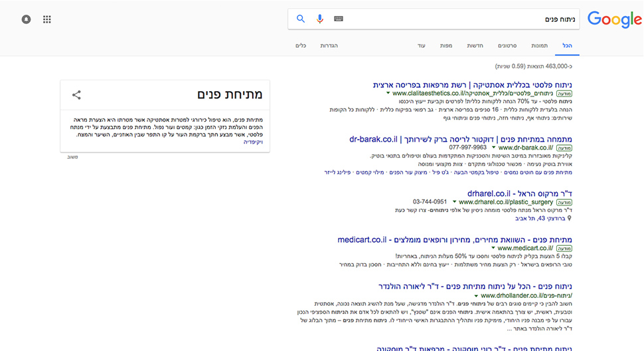Image resolution: width=644 pixels, height=351 pixels.
Task: Click the Google logo
Action: click(x=614, y=19)
